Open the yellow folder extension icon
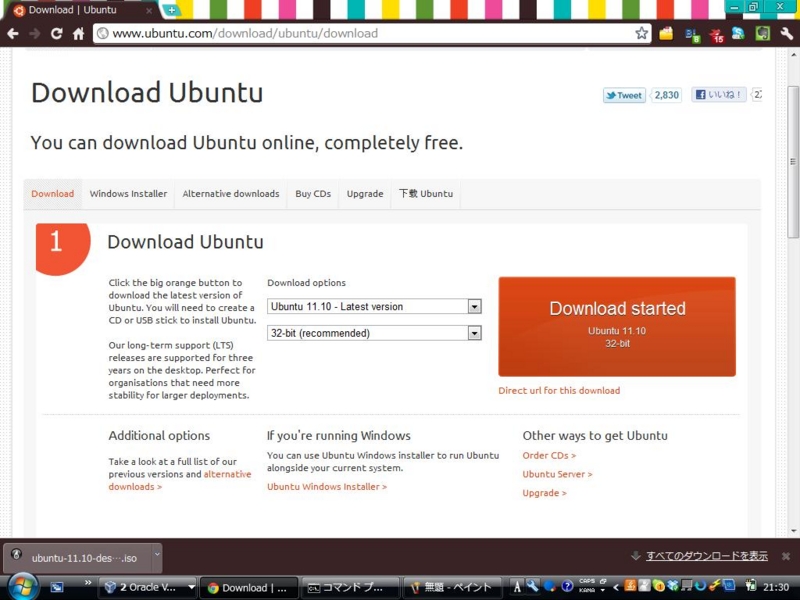This screenshot has height=600, width=800. coord(666,34)
